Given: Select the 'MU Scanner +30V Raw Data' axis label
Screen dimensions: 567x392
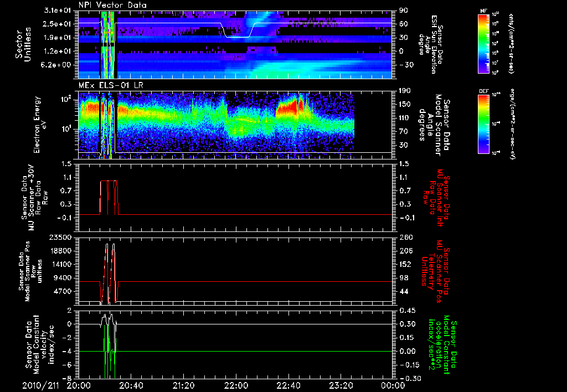Looking at the screenshot, I should [x=34, y=198].
